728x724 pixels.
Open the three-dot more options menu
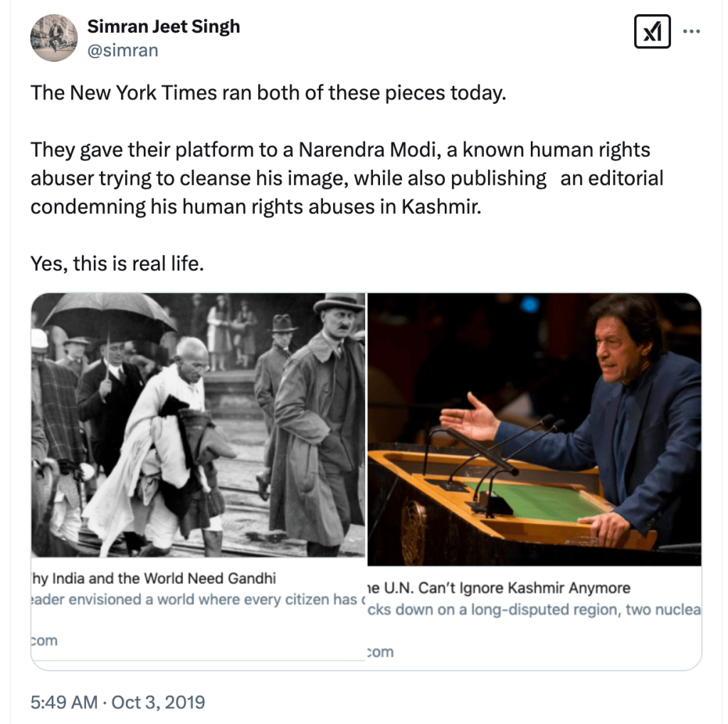(x=692, y=31)
